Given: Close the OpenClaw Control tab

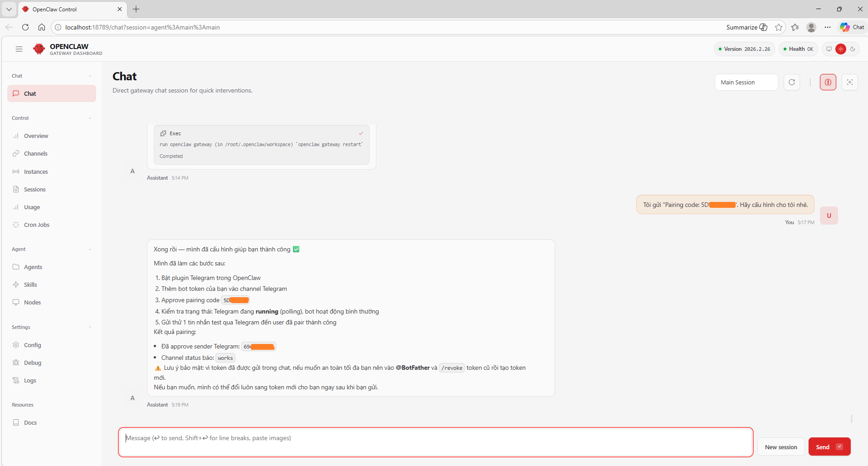Looking at the screenshot, I should 120,9.
